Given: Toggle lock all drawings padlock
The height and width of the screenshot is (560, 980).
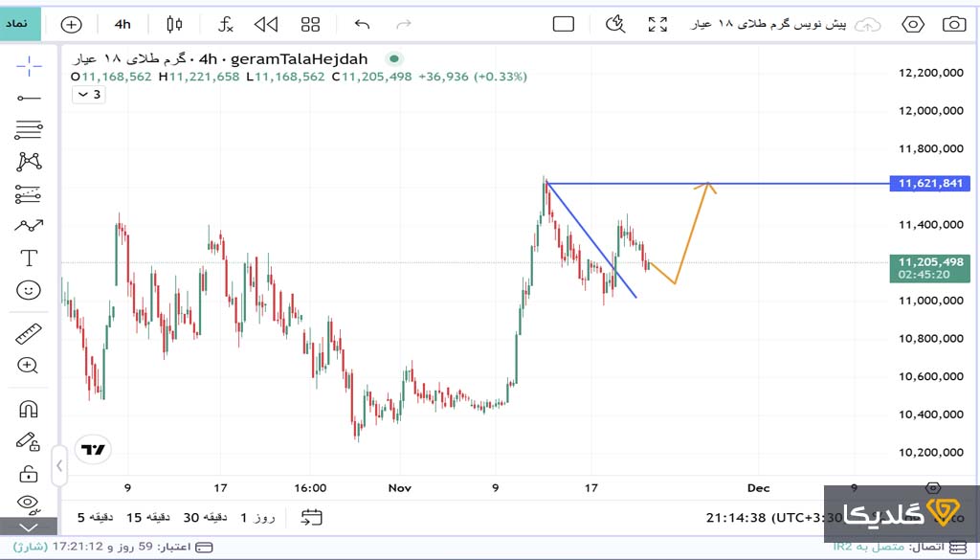Looking at the screenshot, I should [29, 473].
